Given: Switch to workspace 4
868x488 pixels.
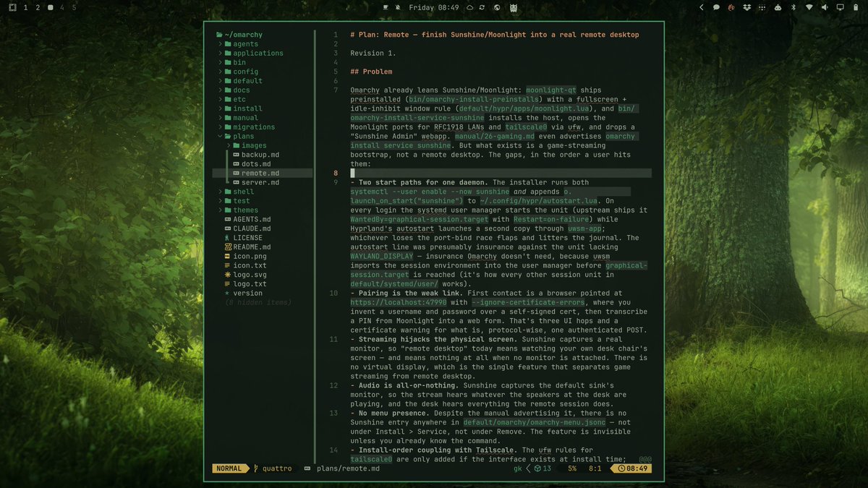Looking at the screenshot, I should point(61,7).
